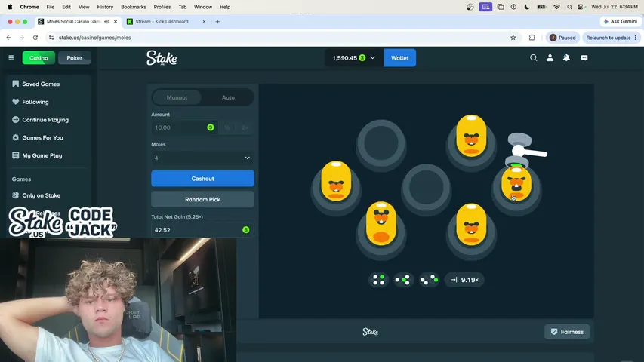Double the bet with 2× button
Image resolution: width=644 pixels, height=362 pixels.
(245, 127)
